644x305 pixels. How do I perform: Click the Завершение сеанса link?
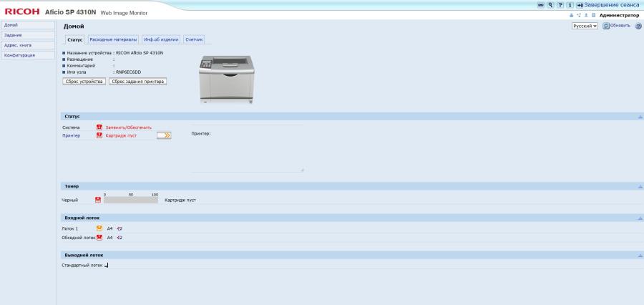pyautogui.click(x=612, y=5)
